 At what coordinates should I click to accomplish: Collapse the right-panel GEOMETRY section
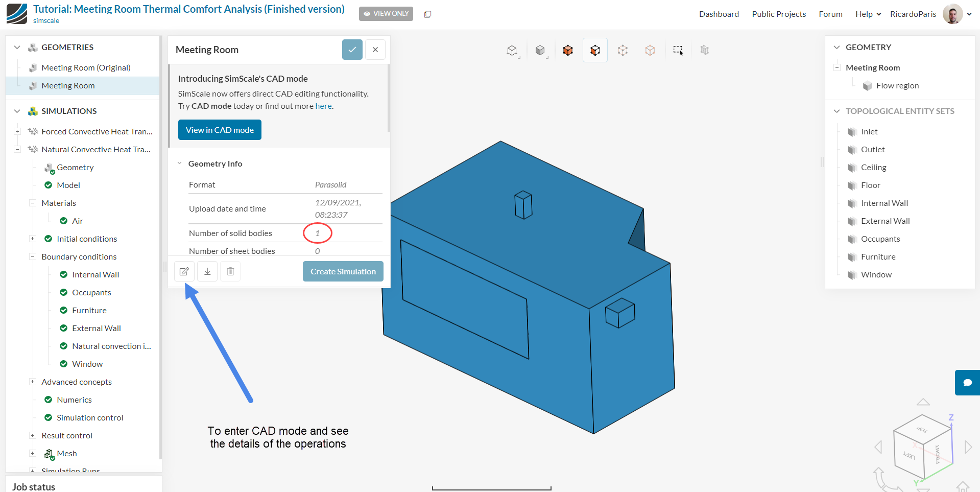coord(836,47)
